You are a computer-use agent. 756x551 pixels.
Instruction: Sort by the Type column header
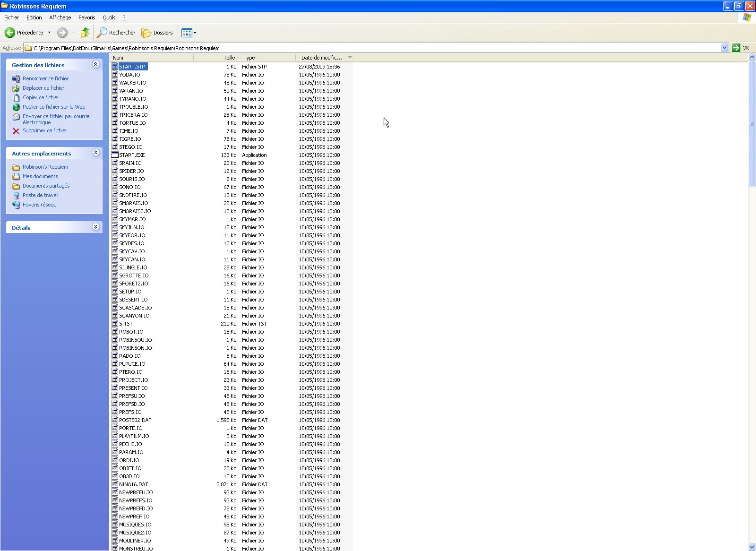tap(267, 58)
